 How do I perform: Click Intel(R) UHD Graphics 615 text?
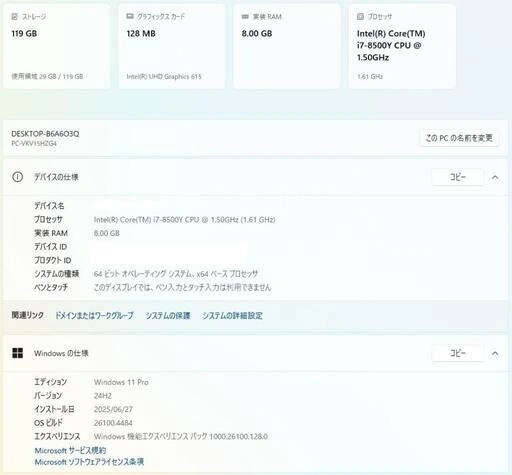coord(164,76)
